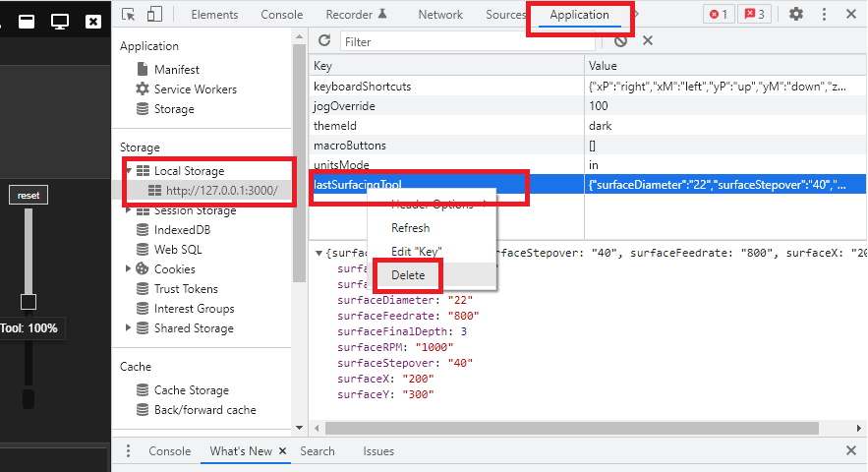
Task: Toggle the device toolbar icon
Action: tap(154, 15)
